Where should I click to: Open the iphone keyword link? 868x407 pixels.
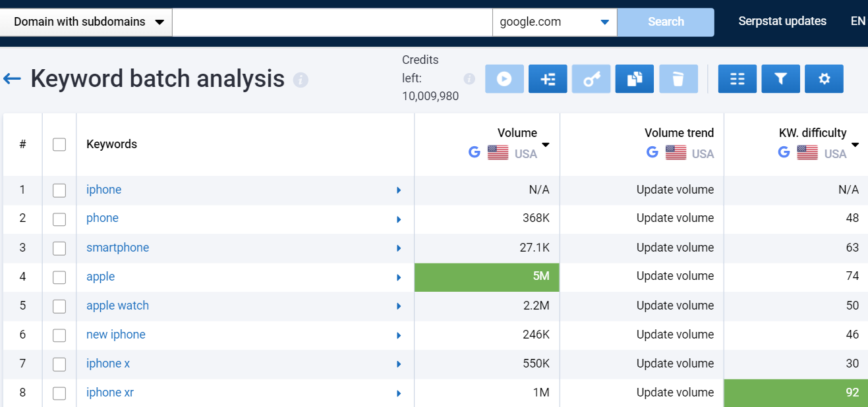coord(104,190)
